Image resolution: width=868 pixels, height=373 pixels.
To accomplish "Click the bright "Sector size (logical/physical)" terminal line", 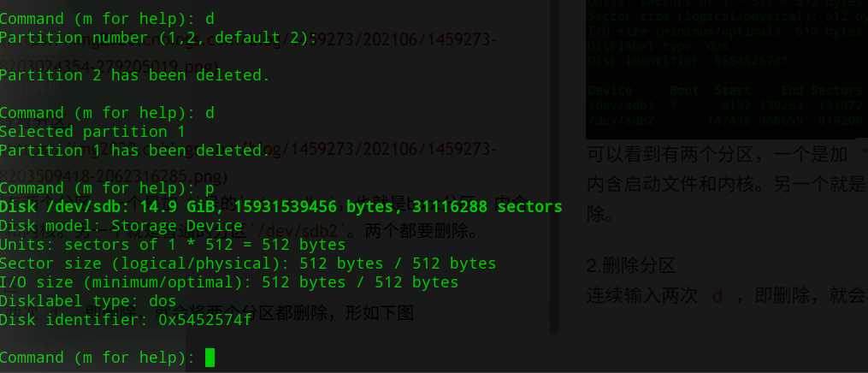I will [248, 263].
